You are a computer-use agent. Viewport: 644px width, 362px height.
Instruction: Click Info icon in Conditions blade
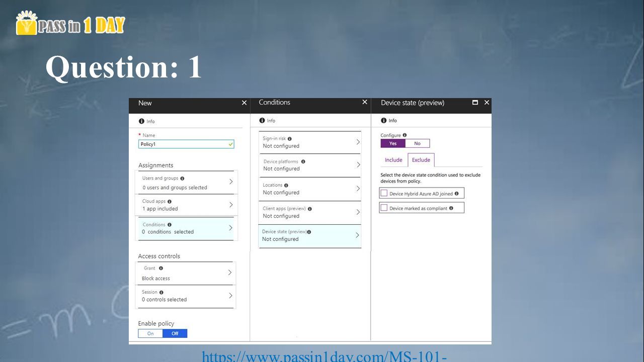pyautogui.click(x=262, y=120)
